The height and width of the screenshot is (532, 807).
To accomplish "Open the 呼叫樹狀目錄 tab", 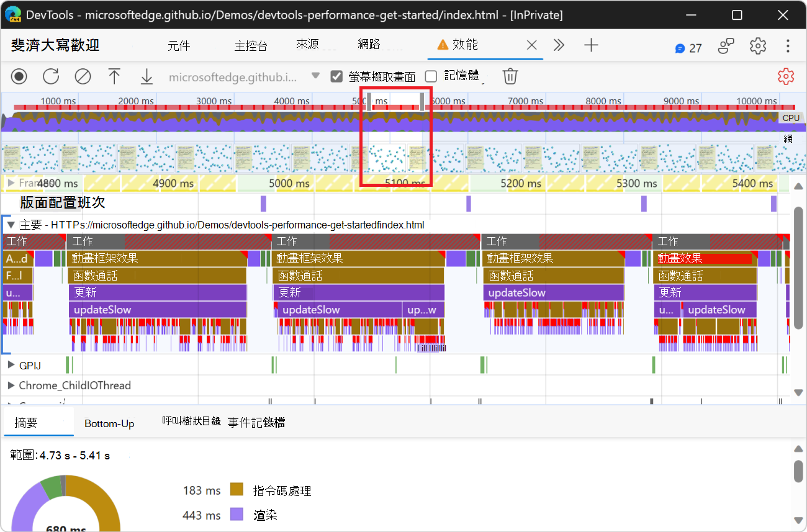I will [191, 421].
